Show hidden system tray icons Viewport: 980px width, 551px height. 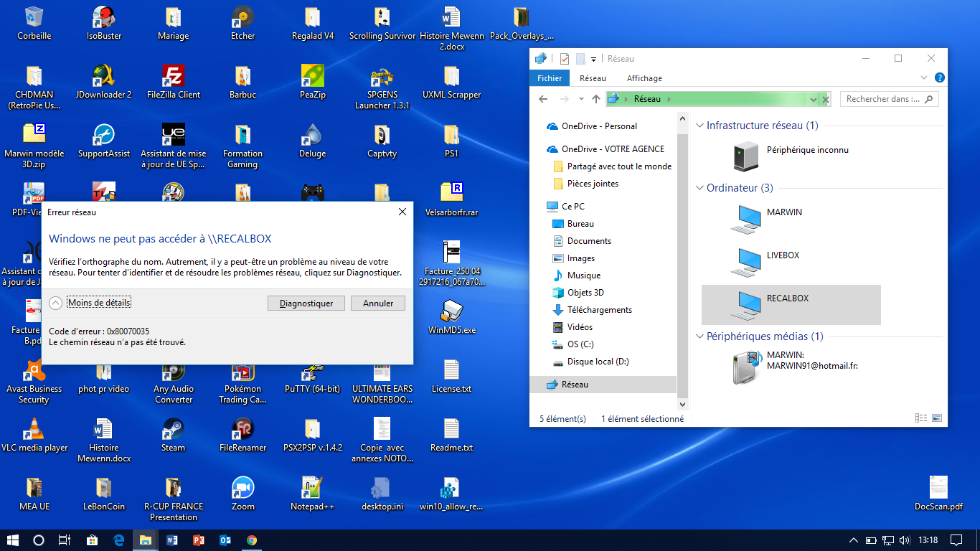[853, 540]
